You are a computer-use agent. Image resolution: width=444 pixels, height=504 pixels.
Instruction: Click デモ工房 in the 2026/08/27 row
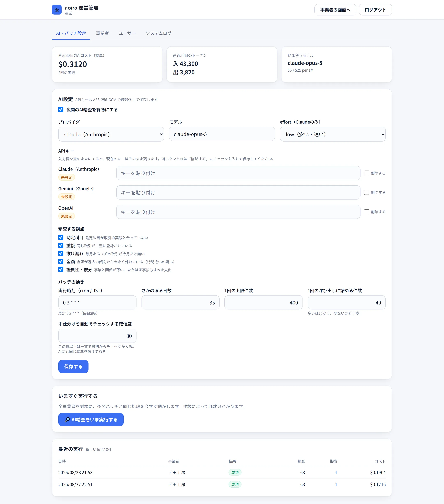(x=177, y=485)
